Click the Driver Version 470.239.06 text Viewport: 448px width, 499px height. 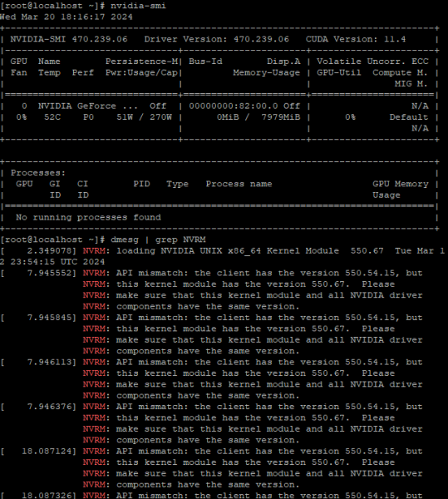tap(217, 39)
